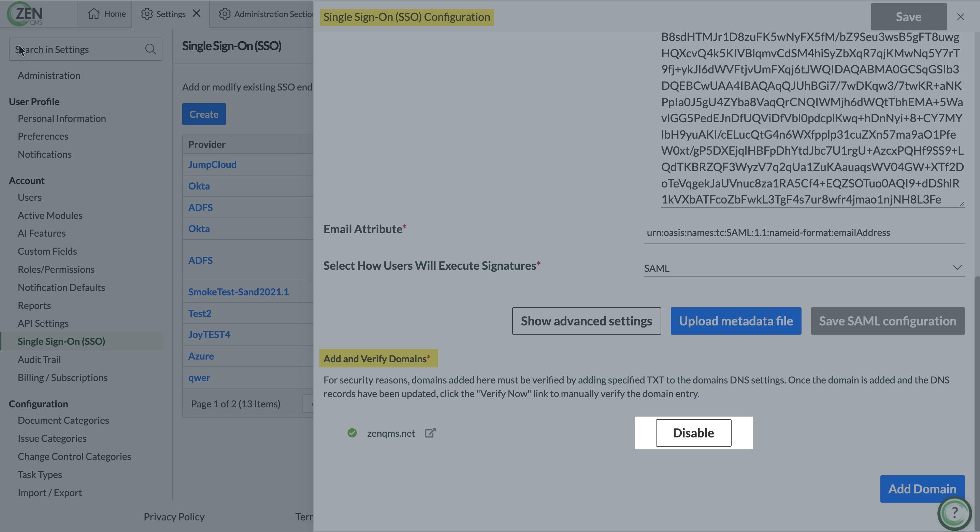The width and height of the screenshot is (980, 532).
Task: Open the qwer provider
Action: [199, 378]
